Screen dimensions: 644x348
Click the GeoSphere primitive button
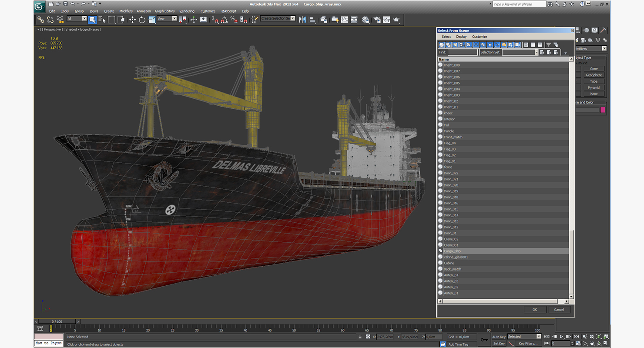[x=594, y=75]
